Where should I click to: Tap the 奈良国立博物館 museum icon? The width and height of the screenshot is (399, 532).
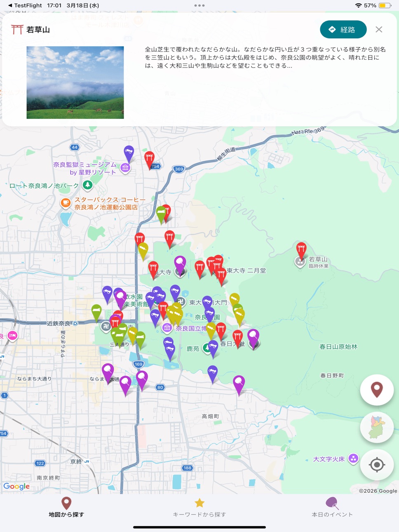coord(167,328)
